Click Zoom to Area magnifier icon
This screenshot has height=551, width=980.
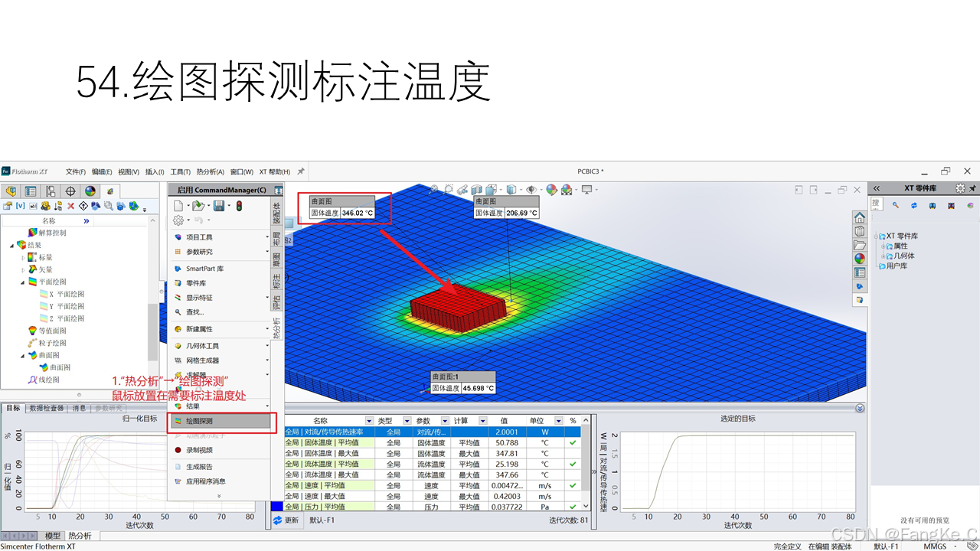(449, 189)
